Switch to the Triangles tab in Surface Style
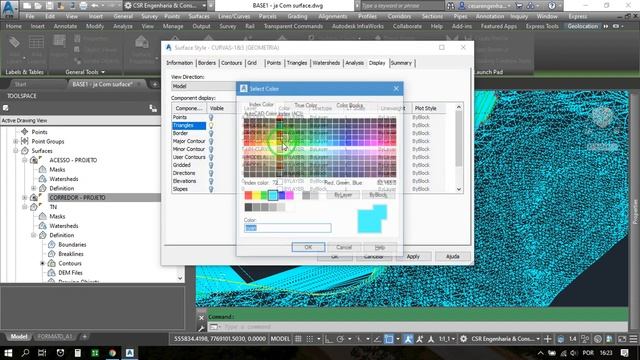Viewport: 640px width, 360px height. point(297,63)
